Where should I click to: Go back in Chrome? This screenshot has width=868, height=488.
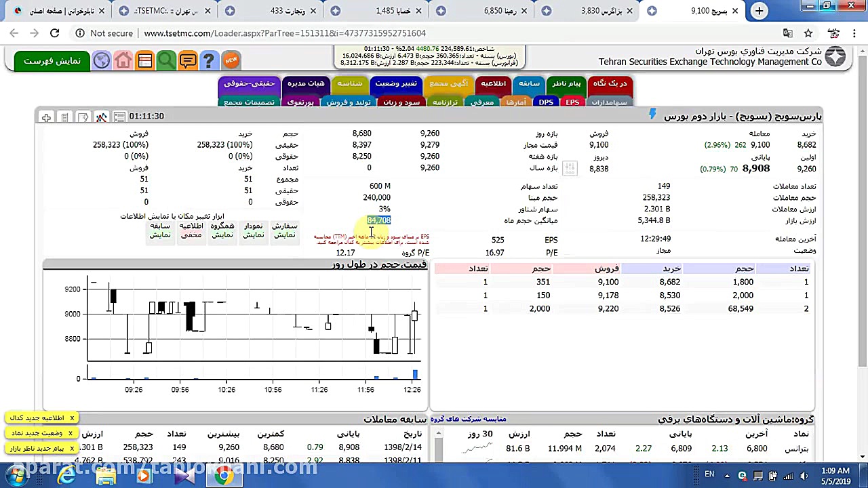(x=14, y=33)
